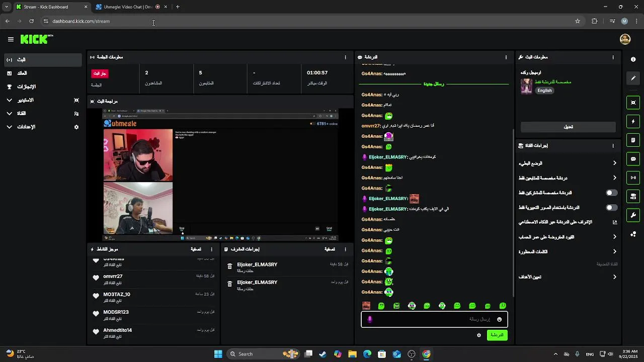The image size is (644, 362).
Task: Click the رسائل جديدة new messages divider
Action: (x=434, y=84)
